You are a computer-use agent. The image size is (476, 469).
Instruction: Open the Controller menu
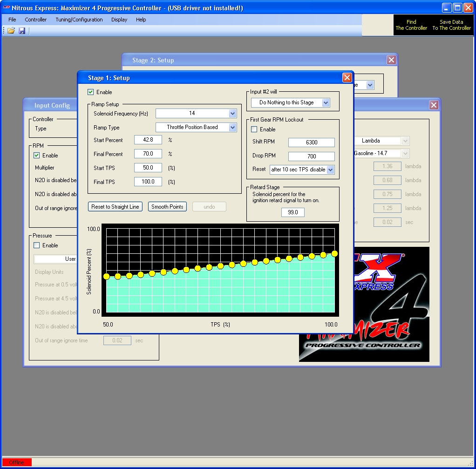[35, 20]
